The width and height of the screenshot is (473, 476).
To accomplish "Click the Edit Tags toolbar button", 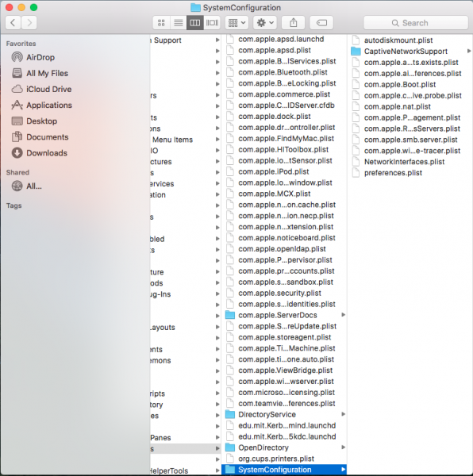I will (321, 23).
